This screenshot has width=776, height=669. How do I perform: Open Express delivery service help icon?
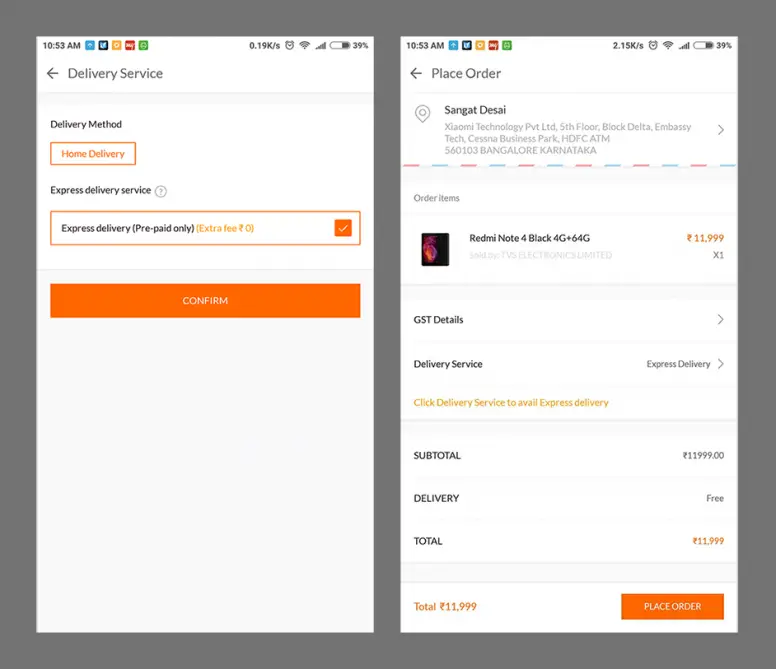(x=161, y=191)
